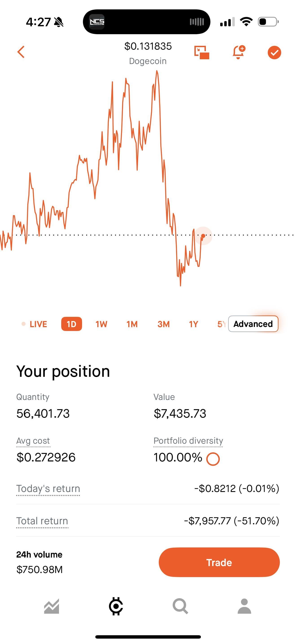Select the 1D time range
The height and width of the screenshot is (644, 296).
pyautogui.click(x=71, y=324)
